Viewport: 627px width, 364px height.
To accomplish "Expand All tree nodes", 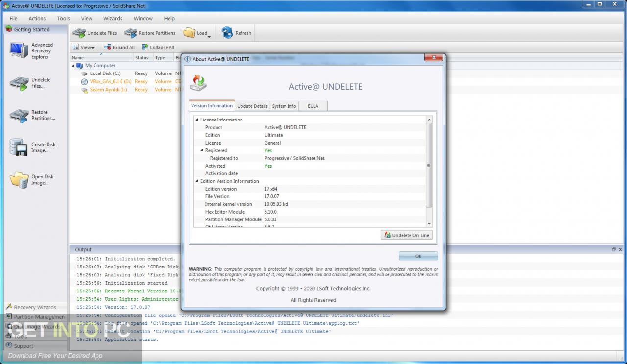I will [x=120, y=47].
